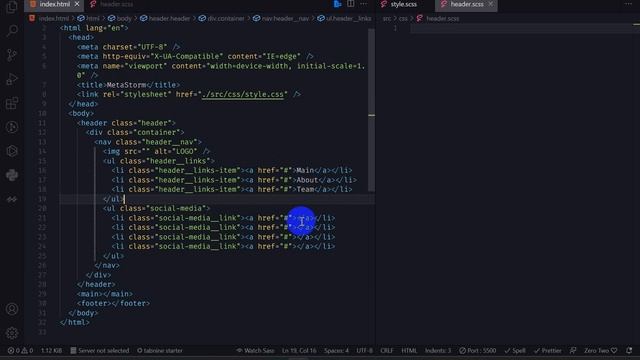The height and width of the screenshot is (360, 640).
Task: Click Server not selected in status bar
Action: 100,350
